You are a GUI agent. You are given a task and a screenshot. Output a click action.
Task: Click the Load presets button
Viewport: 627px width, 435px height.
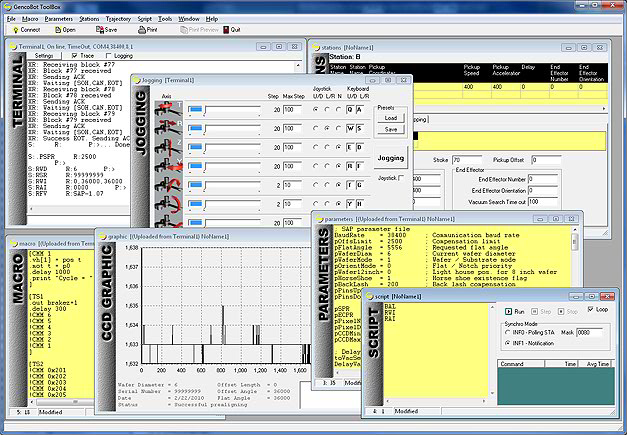(391, 118)
